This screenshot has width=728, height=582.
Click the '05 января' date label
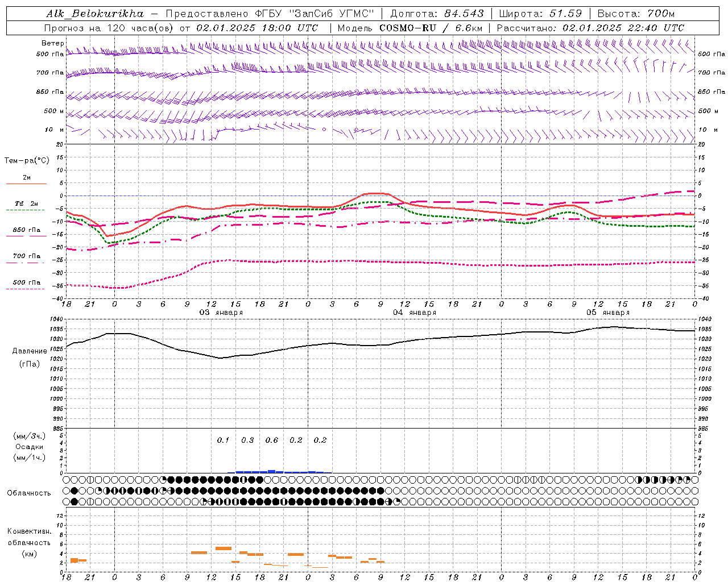[x=608, y=312]
